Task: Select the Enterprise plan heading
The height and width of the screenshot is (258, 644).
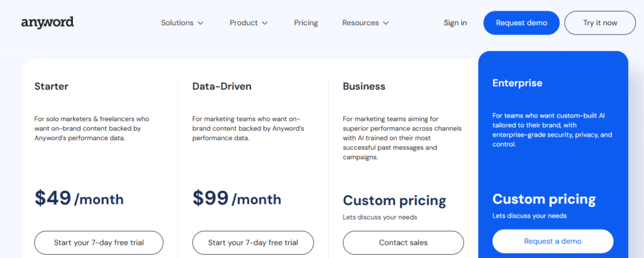Action: (517, 83)
